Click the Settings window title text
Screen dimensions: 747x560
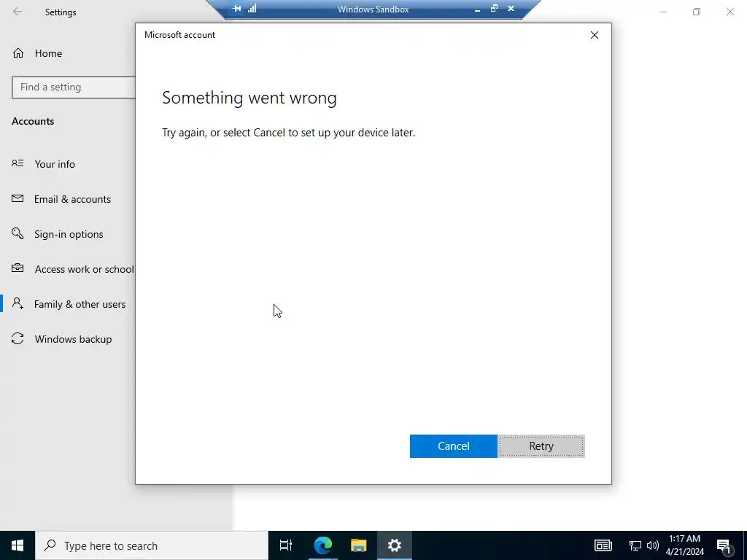click(61, 12)
